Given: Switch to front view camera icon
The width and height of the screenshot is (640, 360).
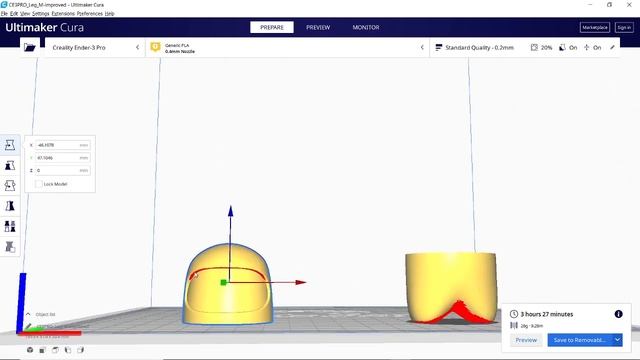Looking at the screenshot, I should point(42,350).
